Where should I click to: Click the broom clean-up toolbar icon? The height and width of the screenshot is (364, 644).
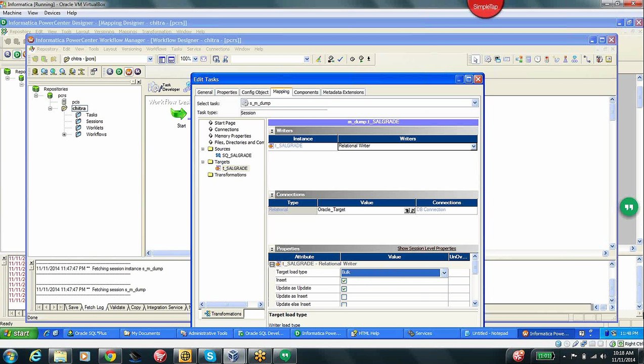(318, 59)
